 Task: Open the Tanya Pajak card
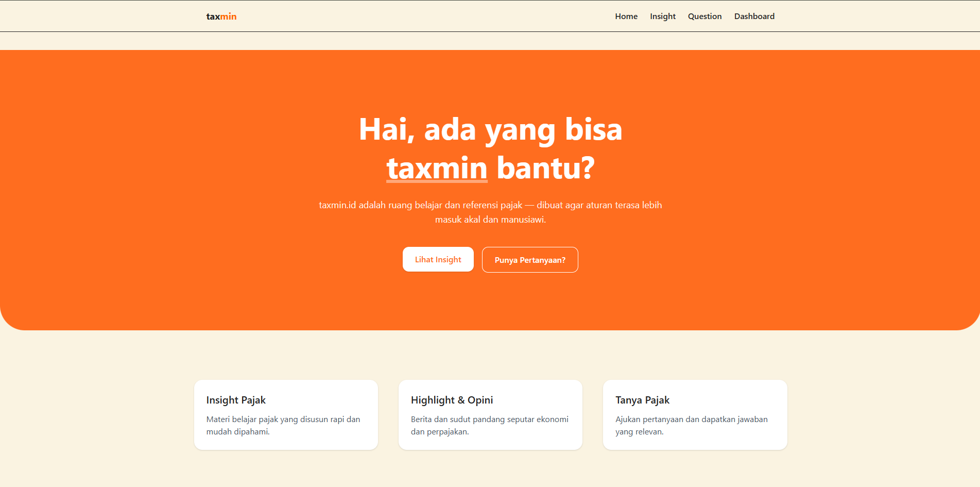point(695,415)
